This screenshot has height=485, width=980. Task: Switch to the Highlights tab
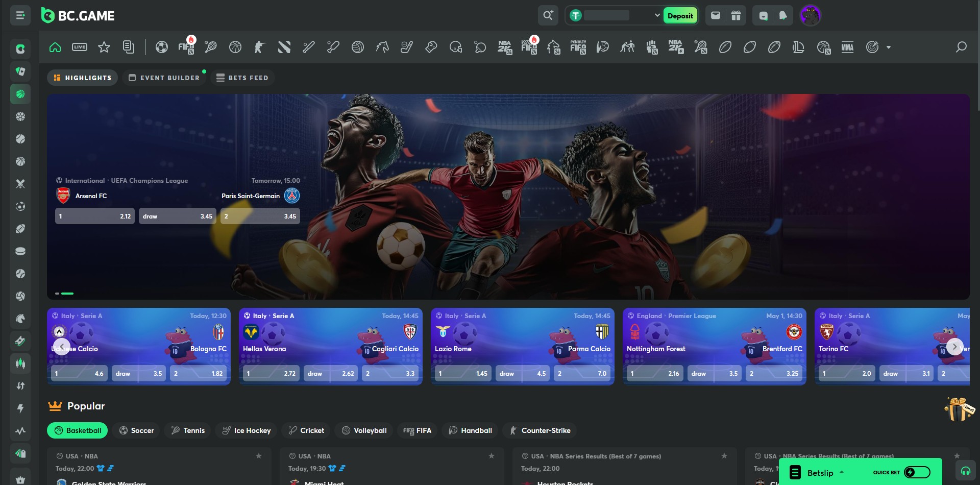pyautogui.click(x=83, y=78)
